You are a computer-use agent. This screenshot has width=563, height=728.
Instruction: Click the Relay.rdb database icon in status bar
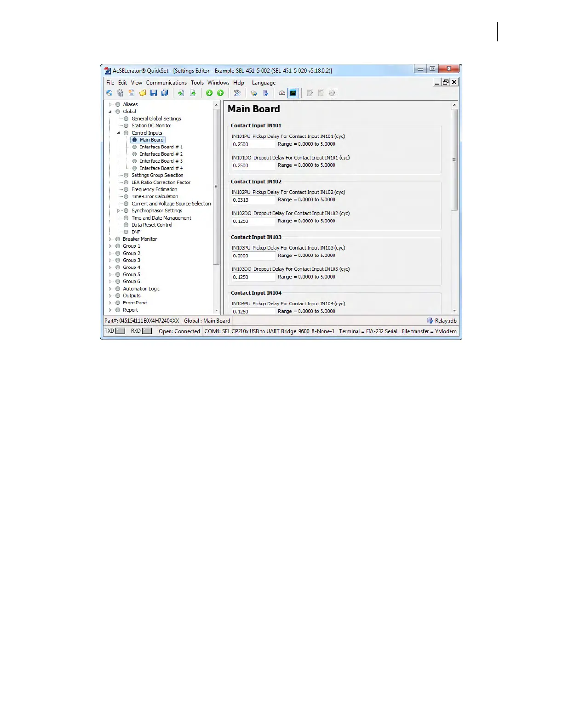430,321
